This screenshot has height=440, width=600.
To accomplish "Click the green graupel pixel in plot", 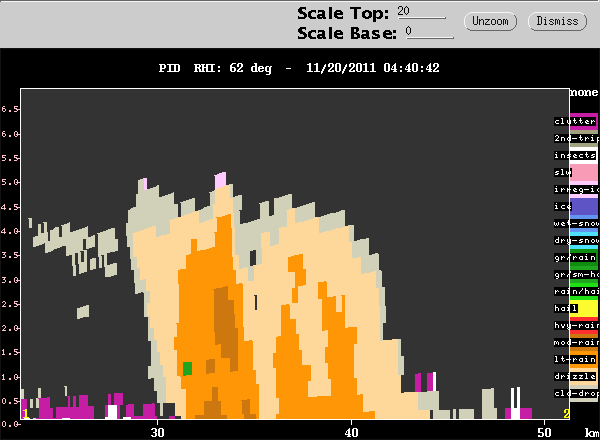I will tap(187, 369).
